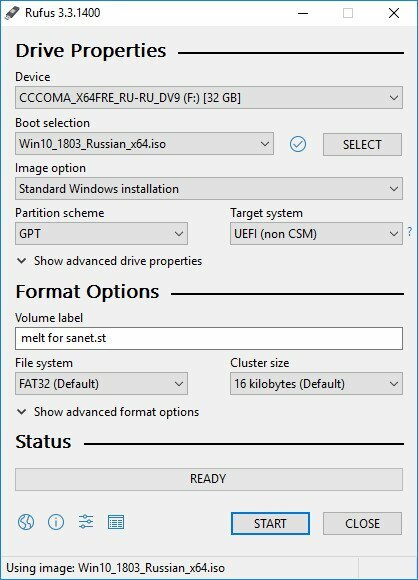Viewport: 418px width, 580px height.
Task: Click the CLOSE button
Action: (362, 523)
